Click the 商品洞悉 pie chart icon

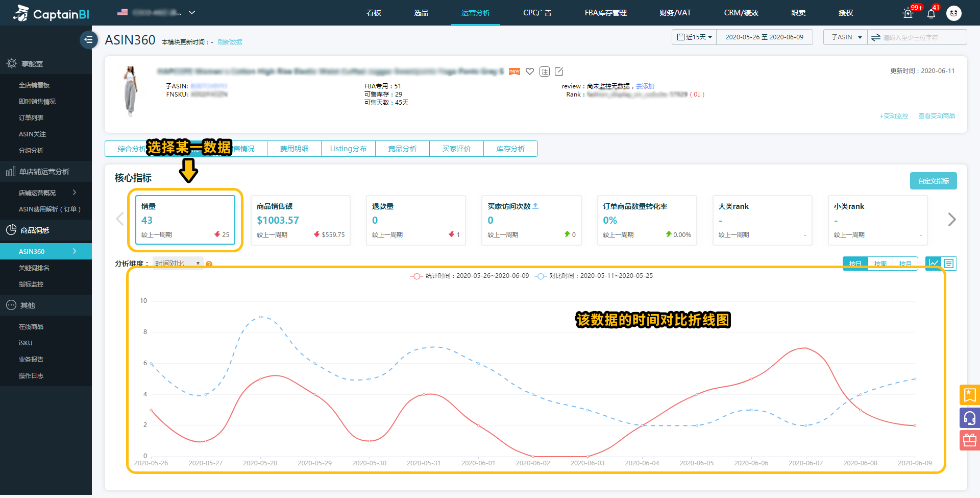pos(11,230)
